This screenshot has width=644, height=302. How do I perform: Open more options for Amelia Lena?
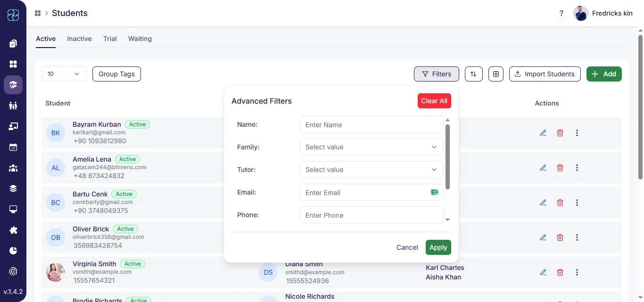[577, 168]
